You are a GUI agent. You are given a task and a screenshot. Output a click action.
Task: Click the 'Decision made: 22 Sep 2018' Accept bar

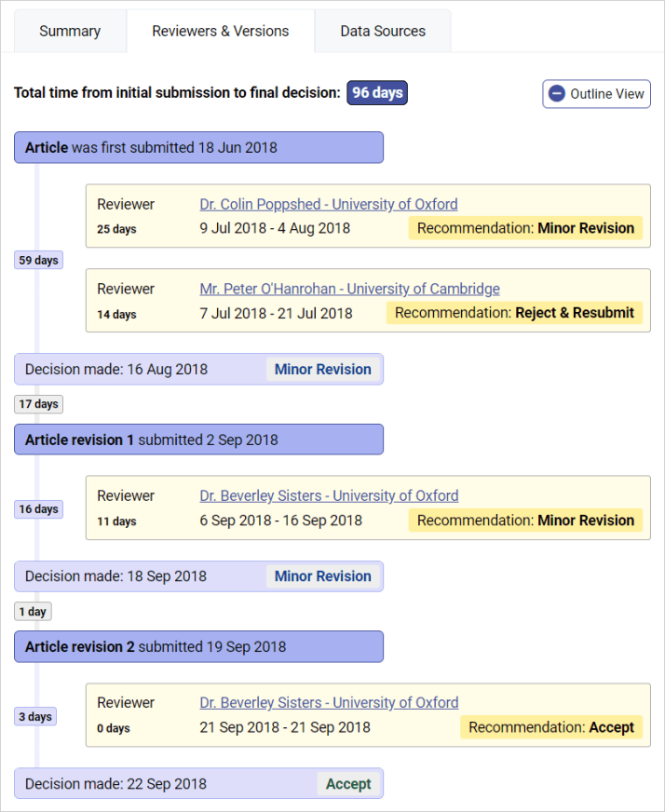click(x=198, y=783)
